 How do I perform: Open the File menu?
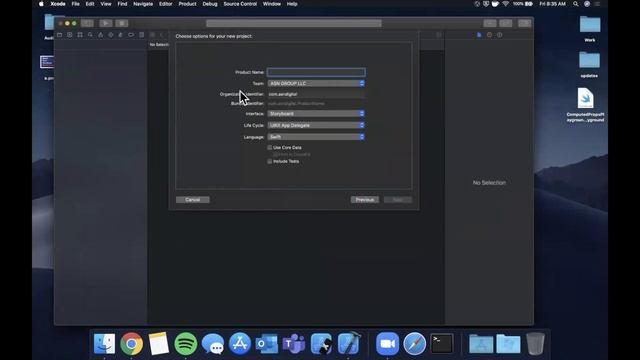click(x=76, y=4)
